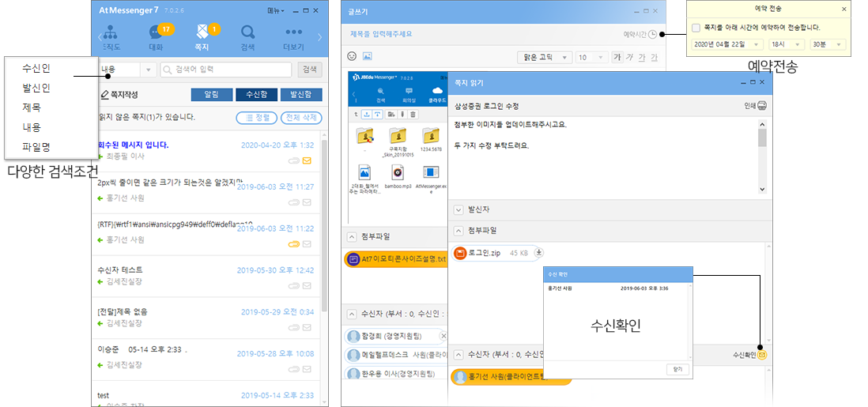The height and width of the screenshot is (407, 868).
Task: Toggle italic 가 formatting button
Action: click(x=629, y=57)
